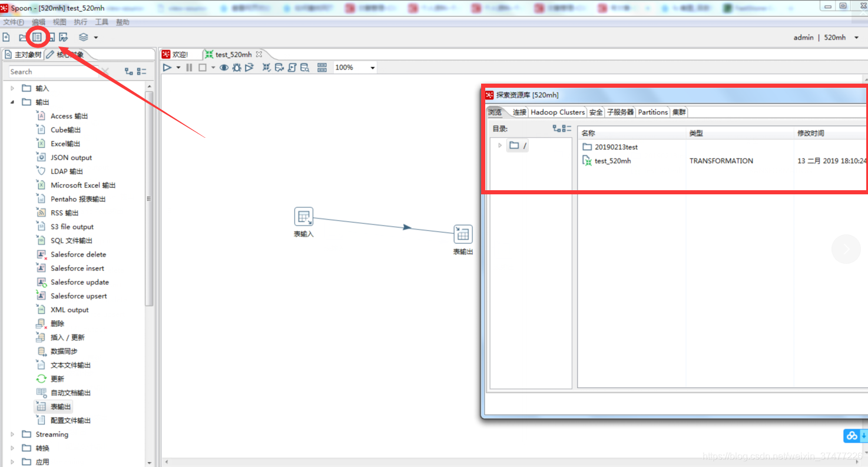Expand the 转换 folder
Screen dimensions: 868x467
[12, 449]
